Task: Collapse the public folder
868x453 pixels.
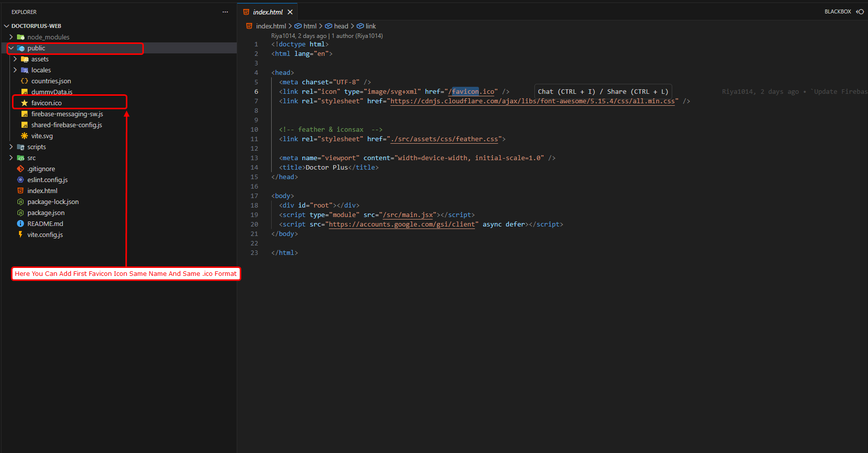Action: point(11,48)
